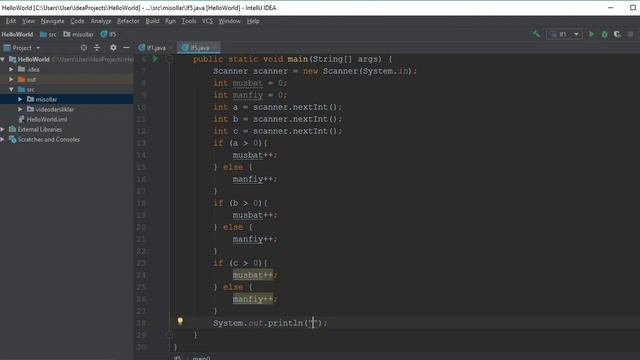The image size is (640, 360).
Task: Click misollar in the navigation breadcrumb
Action: (x=78, y=35)
